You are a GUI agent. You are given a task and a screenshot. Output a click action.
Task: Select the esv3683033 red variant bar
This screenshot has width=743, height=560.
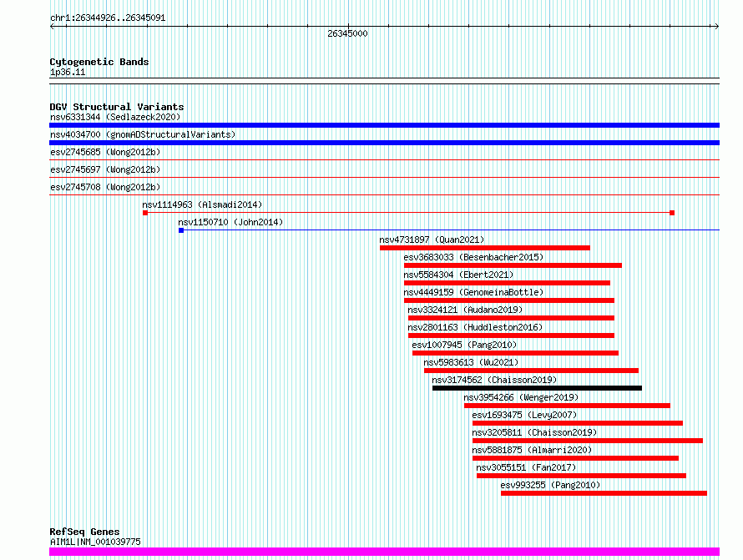coord(513,265)
